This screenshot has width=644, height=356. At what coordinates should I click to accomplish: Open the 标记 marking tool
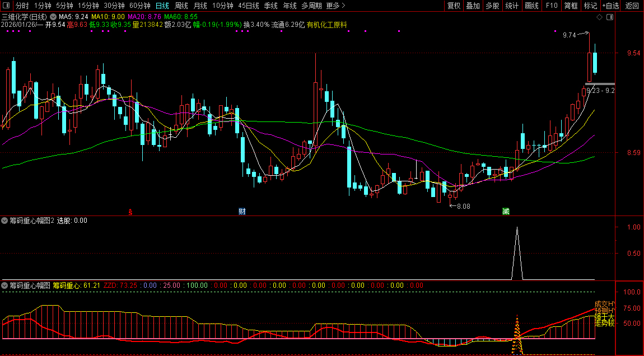click(x=590, y=6)
